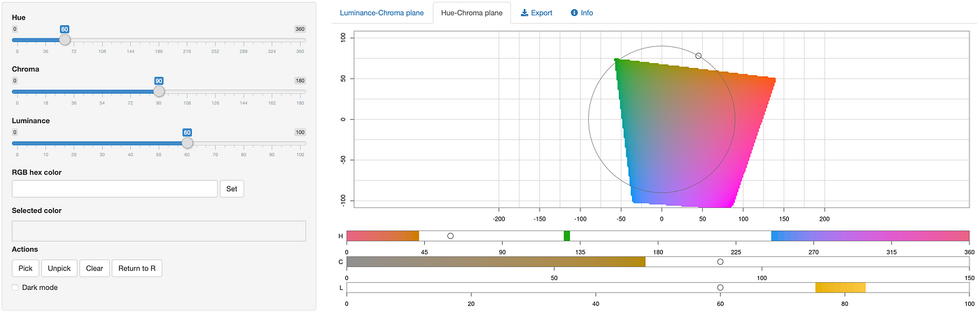The image size is (980, 313).
Task: Click the red-orange gradient on the H bar
Action: [383, 236]
